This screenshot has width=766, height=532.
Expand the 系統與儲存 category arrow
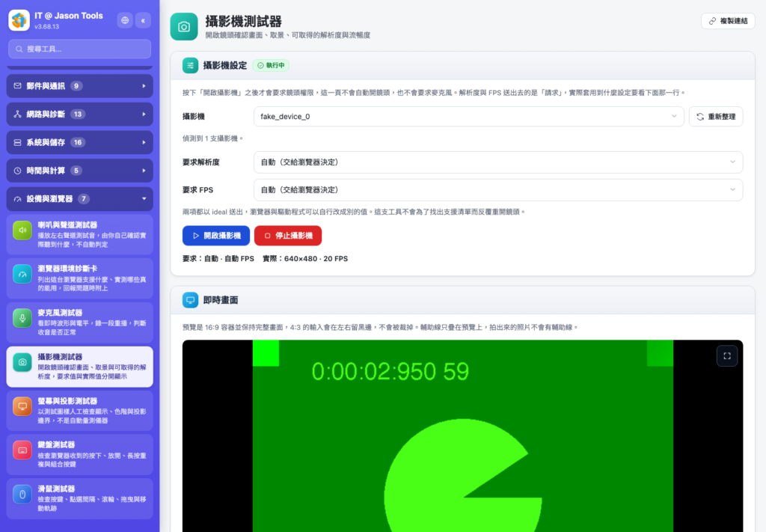[144, 143]
